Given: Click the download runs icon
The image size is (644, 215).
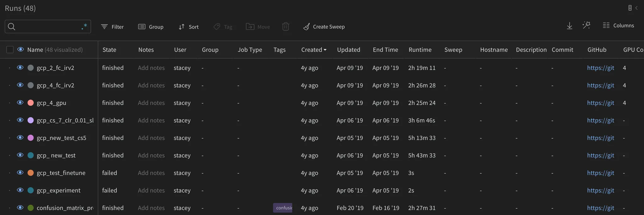Looking at the screenshot, I should 569,26.
